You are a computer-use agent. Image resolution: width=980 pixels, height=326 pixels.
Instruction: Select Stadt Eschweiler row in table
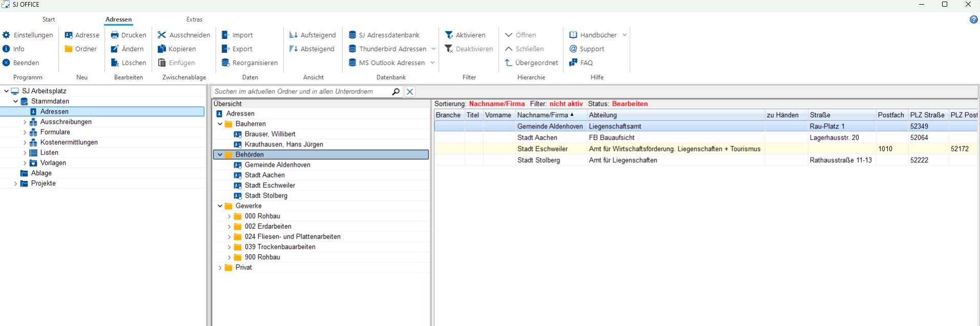pyautogui.click(x=542, y=149)
